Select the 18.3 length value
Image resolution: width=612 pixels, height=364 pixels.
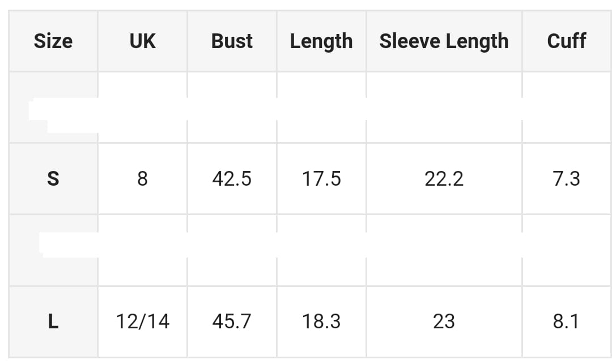coord(321,322)
